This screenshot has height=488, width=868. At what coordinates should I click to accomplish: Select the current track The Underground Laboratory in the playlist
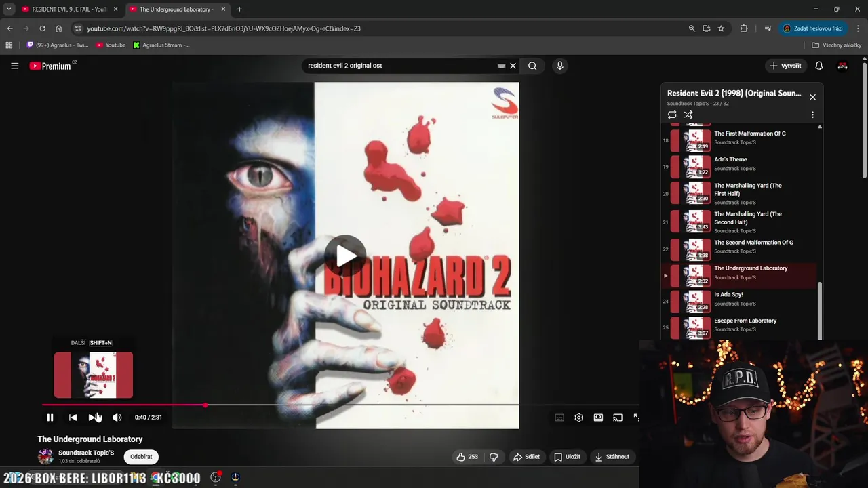tap(739, 276)
